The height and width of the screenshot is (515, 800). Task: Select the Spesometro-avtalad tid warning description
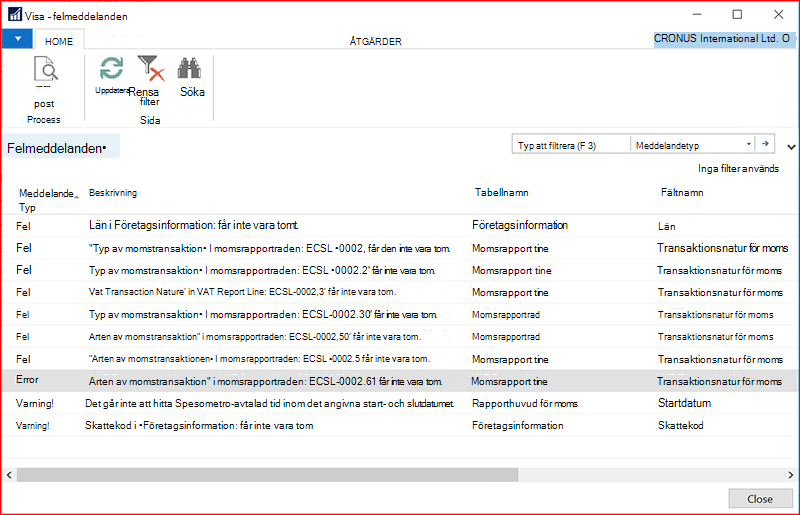269,403
